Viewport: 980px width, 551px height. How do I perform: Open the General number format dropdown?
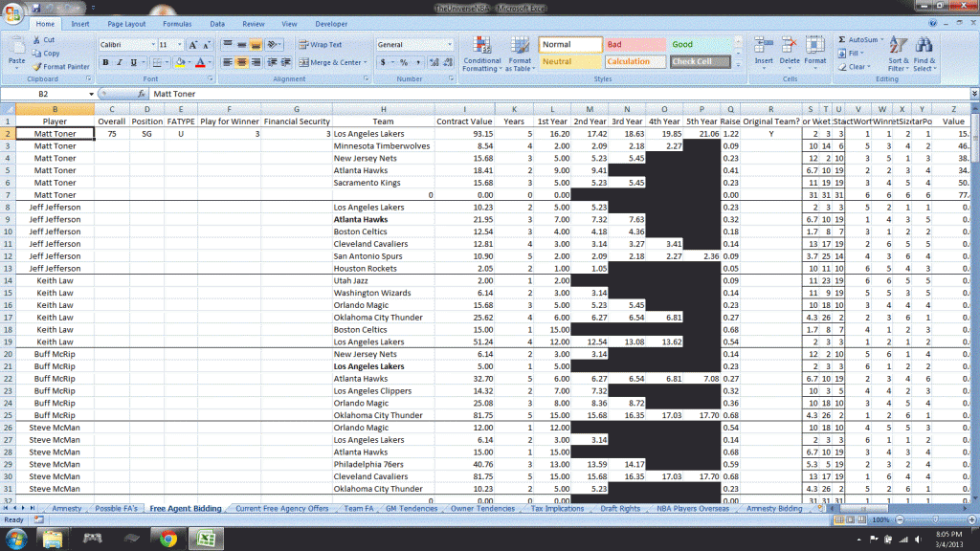pos(450,45)
